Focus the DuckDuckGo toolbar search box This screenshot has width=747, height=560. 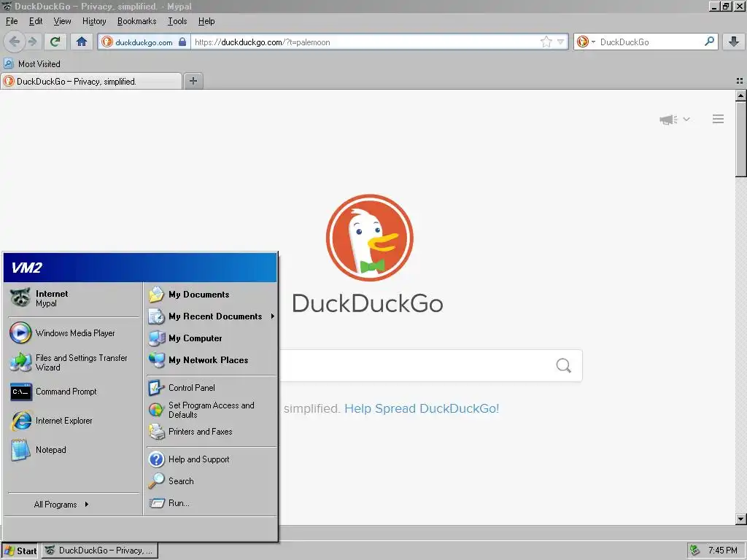[650, 42]
